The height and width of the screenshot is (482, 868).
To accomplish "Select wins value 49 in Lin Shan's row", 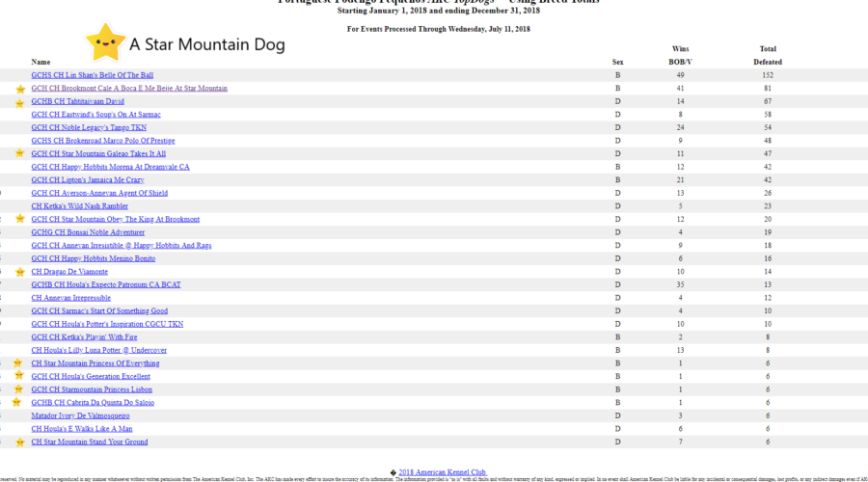I will point(680,75).
